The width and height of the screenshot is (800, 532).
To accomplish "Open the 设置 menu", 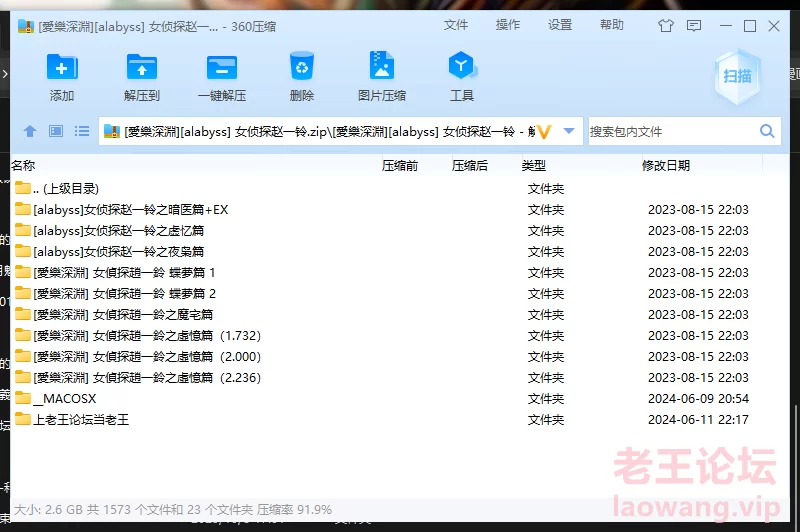I will pyautogui.click(x=560, y=25).
